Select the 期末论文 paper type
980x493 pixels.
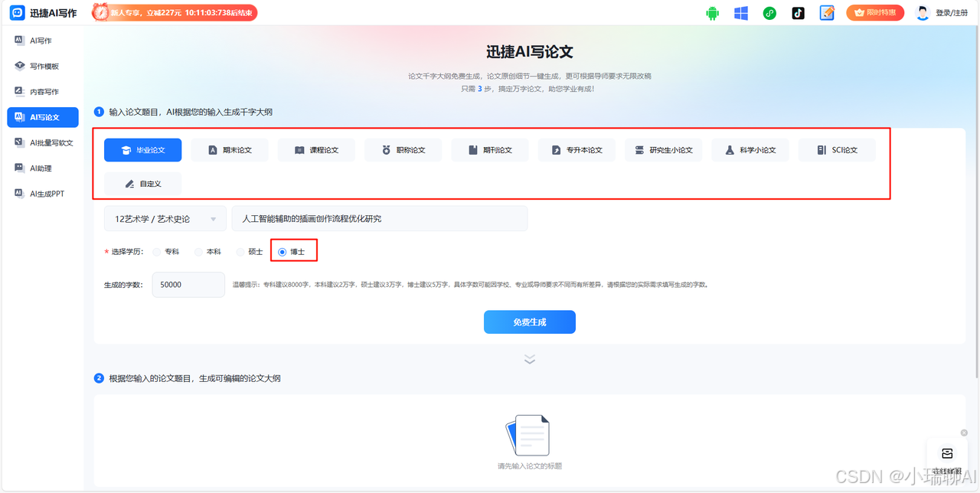230,150
